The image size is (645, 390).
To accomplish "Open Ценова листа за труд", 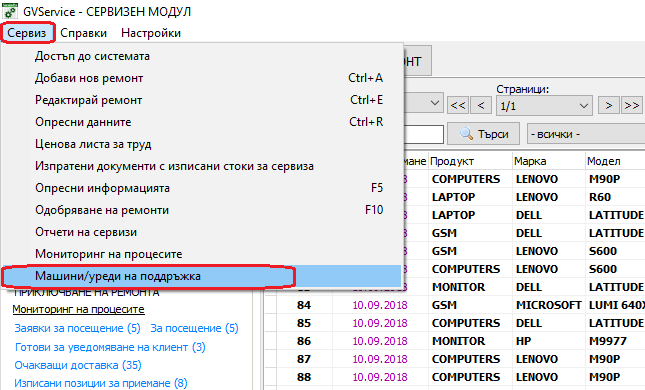I will tap(202, 144).
